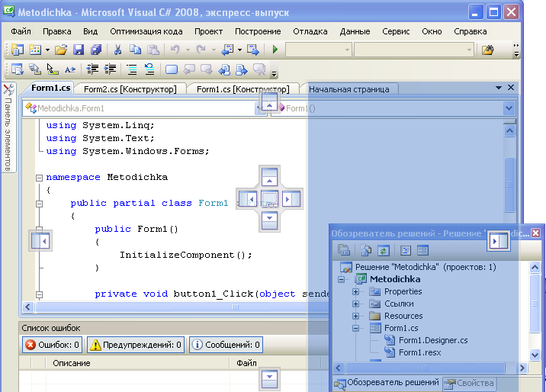Toggle the Ошибок: 0 errors filter
Viewport: 546px width, 392px height.
click(53, 345)
